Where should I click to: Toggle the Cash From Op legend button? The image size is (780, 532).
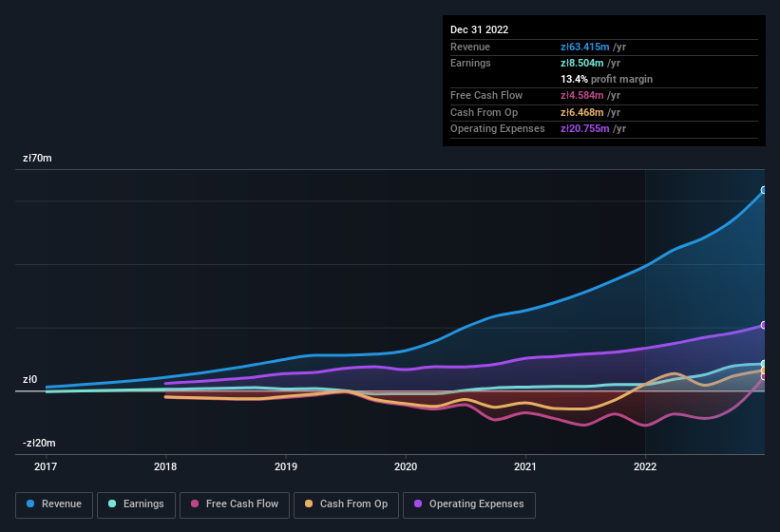click(346, 504)
